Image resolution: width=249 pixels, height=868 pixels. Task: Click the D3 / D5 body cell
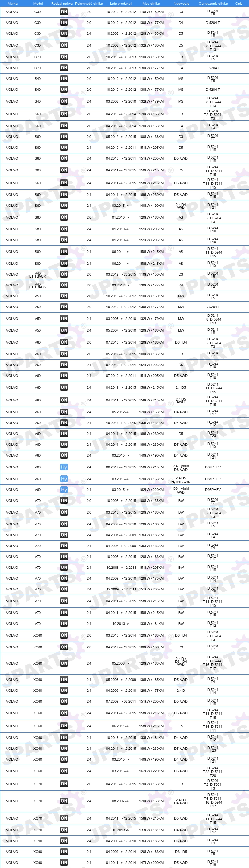(x=181, y=851)
